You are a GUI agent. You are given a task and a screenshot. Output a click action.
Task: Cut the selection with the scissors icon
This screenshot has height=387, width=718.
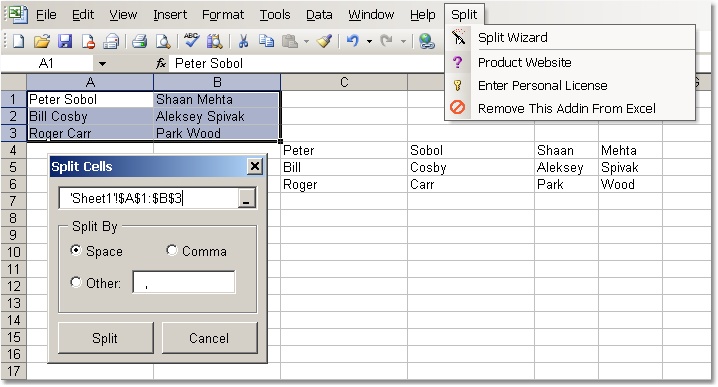243,41
